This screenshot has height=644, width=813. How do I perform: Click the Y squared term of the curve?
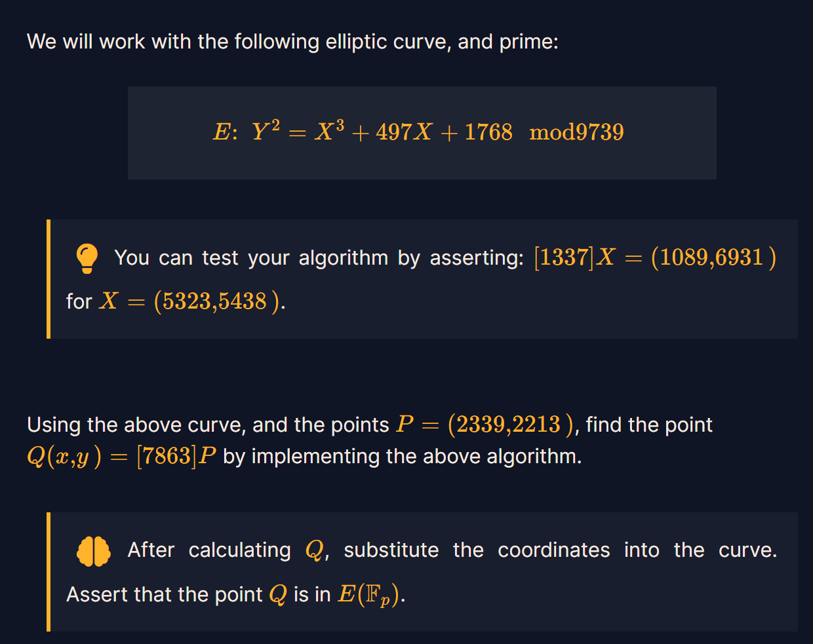pyautogui.click(x=266, y=131)
